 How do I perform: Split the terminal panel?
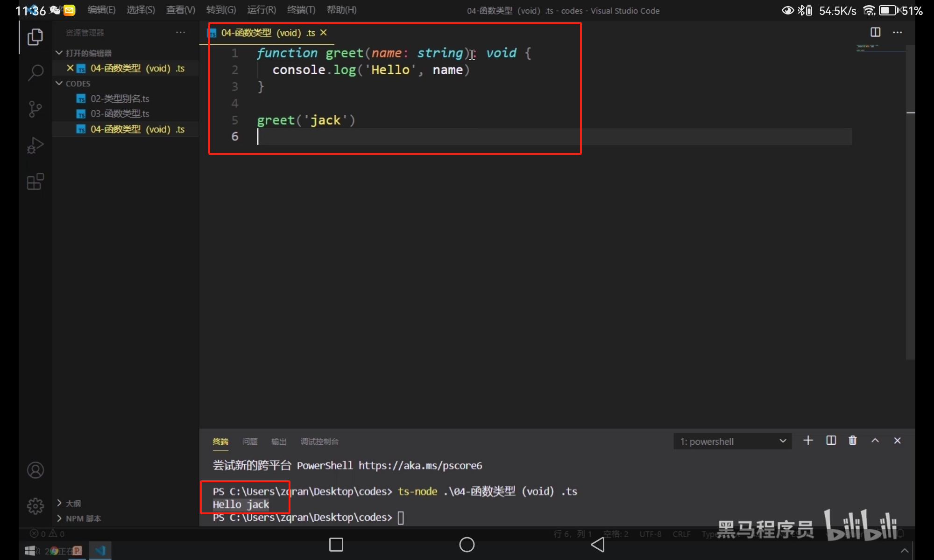(x=831, y=441)
